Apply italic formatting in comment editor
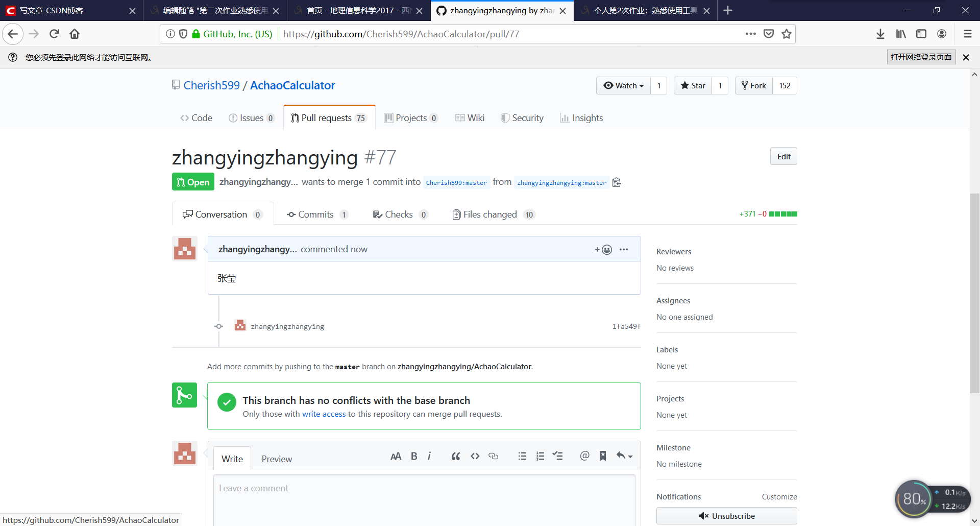The image size is (980, 526). coord(429,456)
